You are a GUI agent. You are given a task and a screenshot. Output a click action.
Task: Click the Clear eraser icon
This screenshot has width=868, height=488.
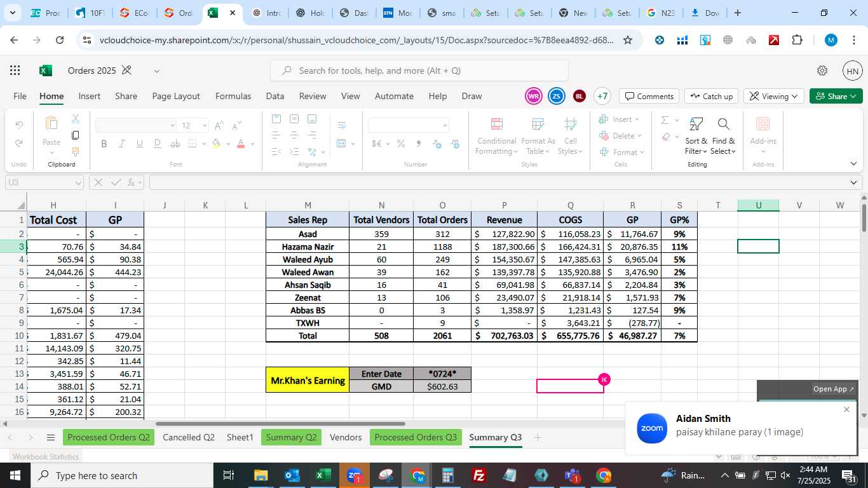pyautogui.click(x=665, y=137)
